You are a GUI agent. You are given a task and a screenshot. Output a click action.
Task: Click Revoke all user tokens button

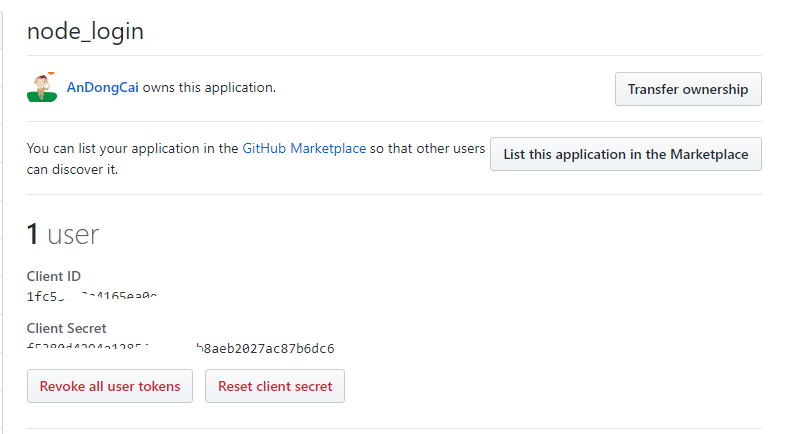pyautogui.click(x=110, y=386)
